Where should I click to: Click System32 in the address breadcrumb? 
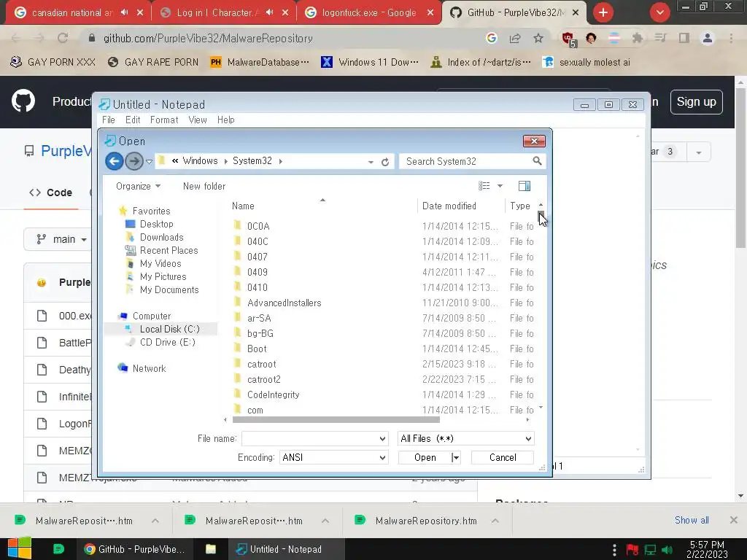252,161
